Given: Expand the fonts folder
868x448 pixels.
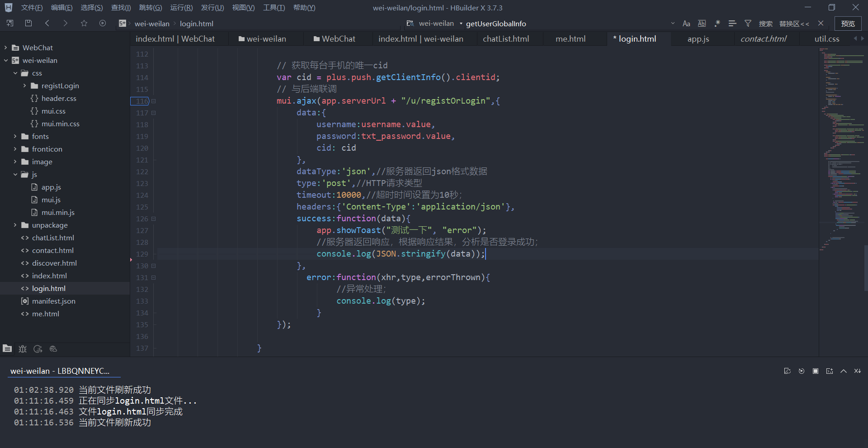Looking at the screenshot, I should click(15, 136).
